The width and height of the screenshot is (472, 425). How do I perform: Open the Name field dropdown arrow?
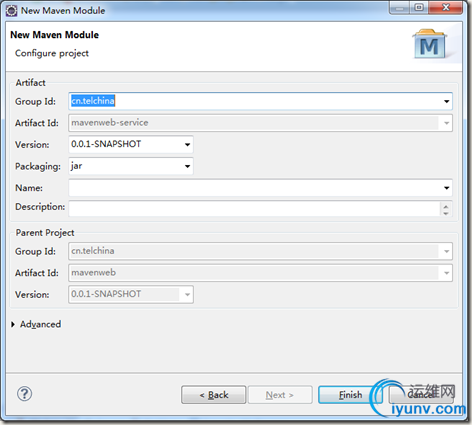(446, 188)
